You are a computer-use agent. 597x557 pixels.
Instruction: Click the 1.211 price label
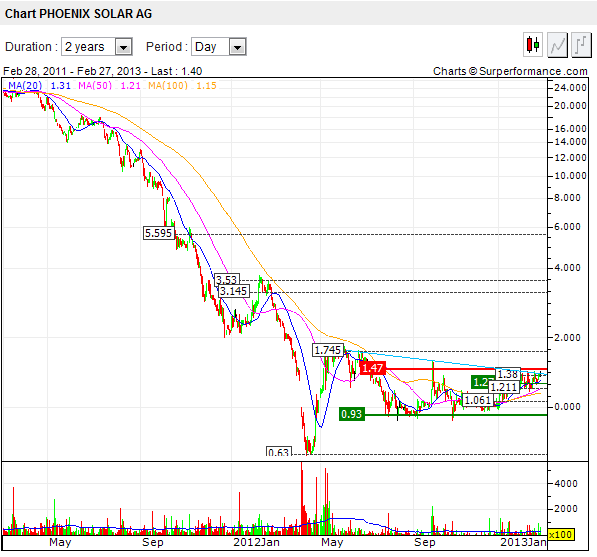(504, 387)
